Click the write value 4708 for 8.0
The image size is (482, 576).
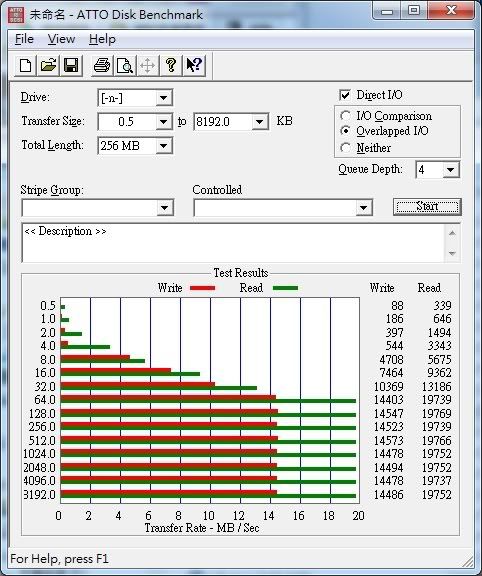pos(392,360)
